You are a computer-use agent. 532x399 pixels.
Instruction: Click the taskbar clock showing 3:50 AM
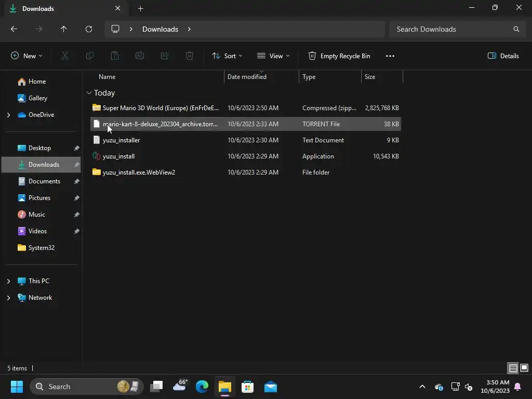click(x=495, y=387)
